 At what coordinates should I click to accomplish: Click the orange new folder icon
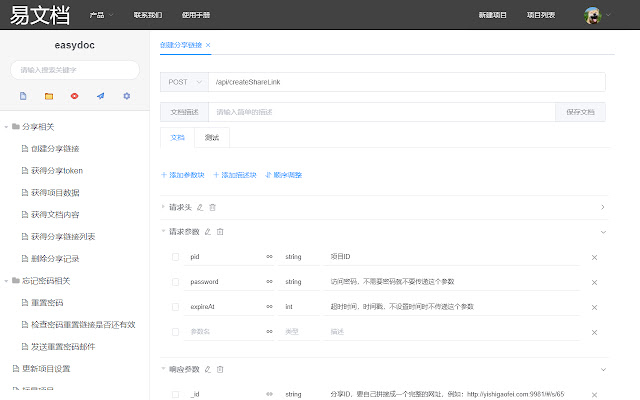pos(49,96)
